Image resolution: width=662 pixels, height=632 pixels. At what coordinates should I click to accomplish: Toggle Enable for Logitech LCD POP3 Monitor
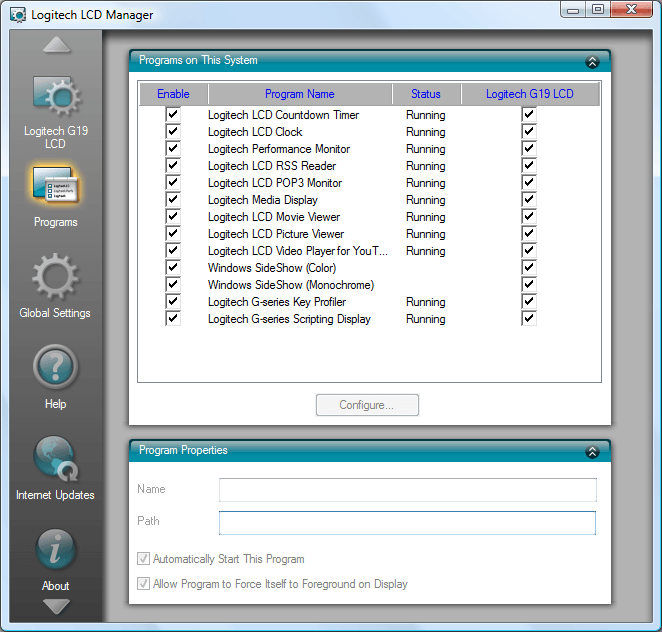point(173,182)
